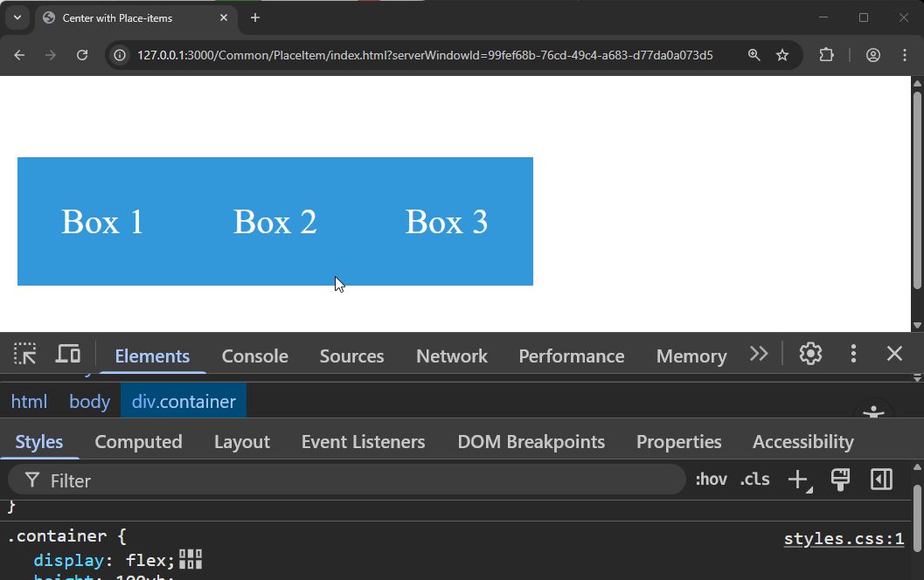The image size is (924, 580).
Task: Open the flexbox editor icon next to display
Action: (191, 559)
